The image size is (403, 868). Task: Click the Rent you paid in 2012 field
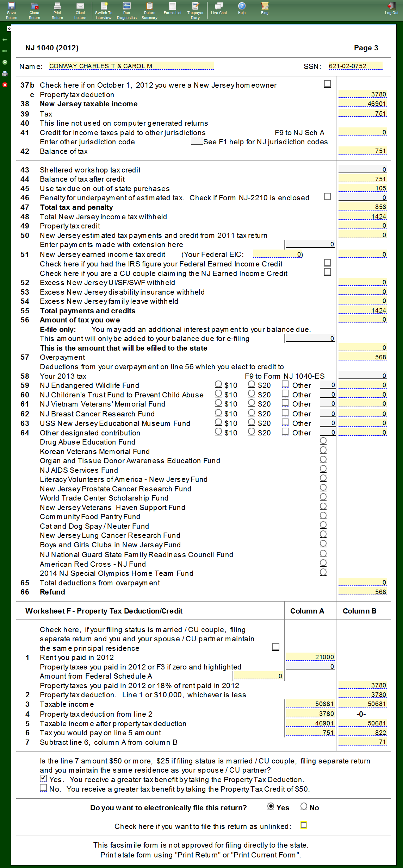tap(310, 657)
